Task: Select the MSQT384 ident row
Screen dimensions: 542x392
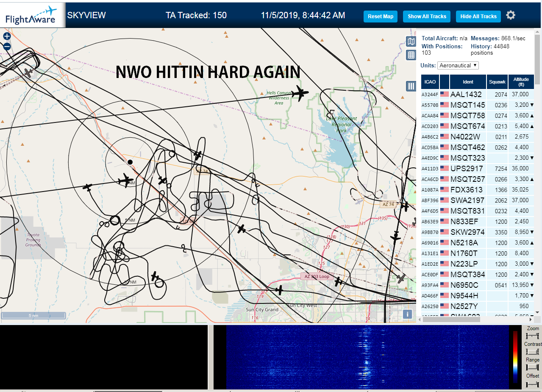Action: 478,274
